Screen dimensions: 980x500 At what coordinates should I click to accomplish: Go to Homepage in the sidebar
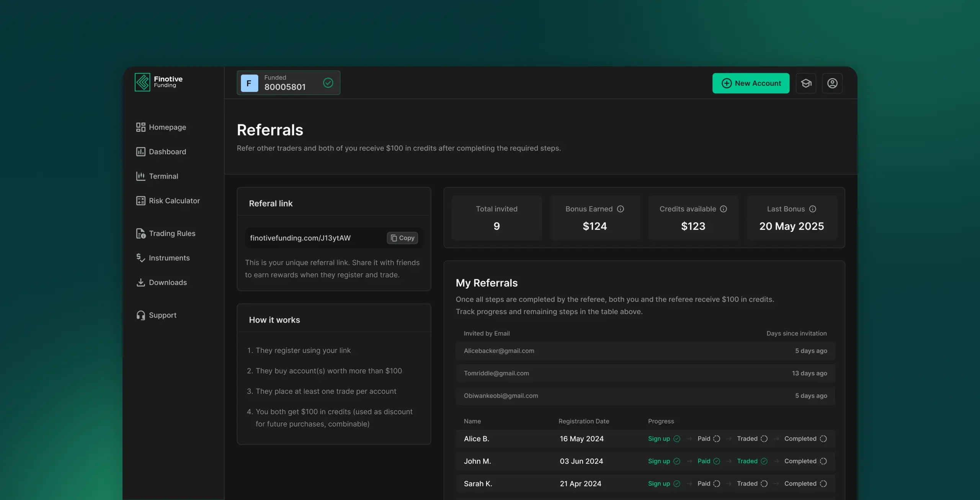(161, 127)
